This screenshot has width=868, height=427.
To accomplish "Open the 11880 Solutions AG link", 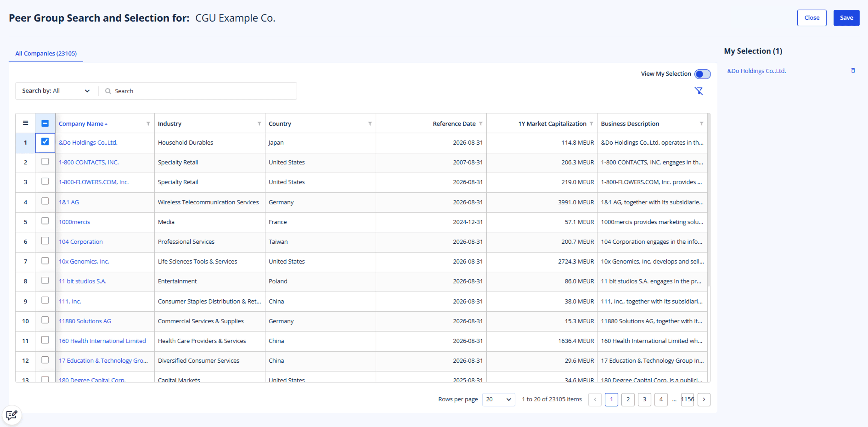I will tap(85, 321).
